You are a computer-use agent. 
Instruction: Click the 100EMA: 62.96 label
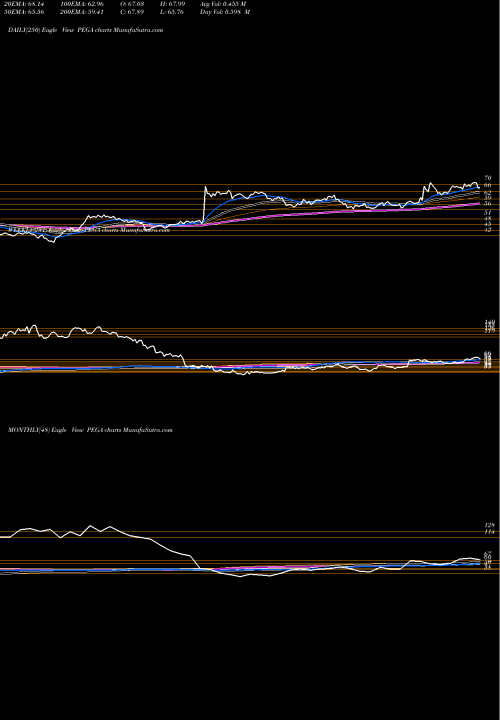[84, 3]
